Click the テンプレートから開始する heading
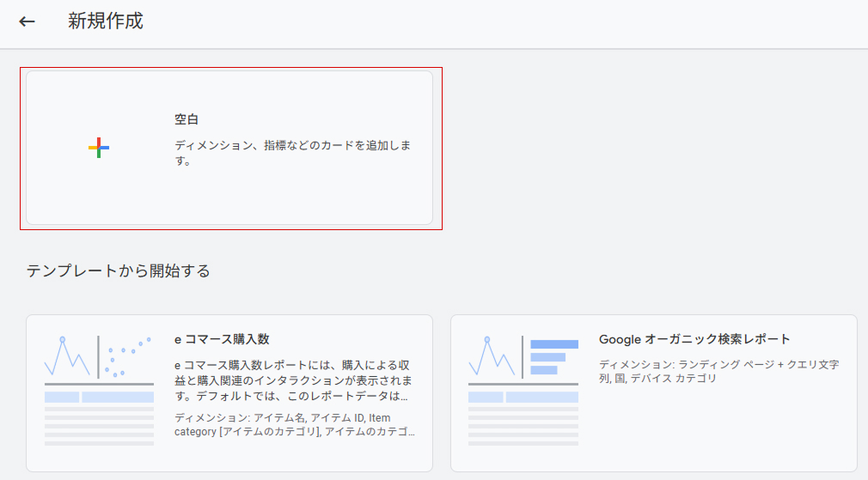The width and height of the screenshot is (868, 480). 118,271
